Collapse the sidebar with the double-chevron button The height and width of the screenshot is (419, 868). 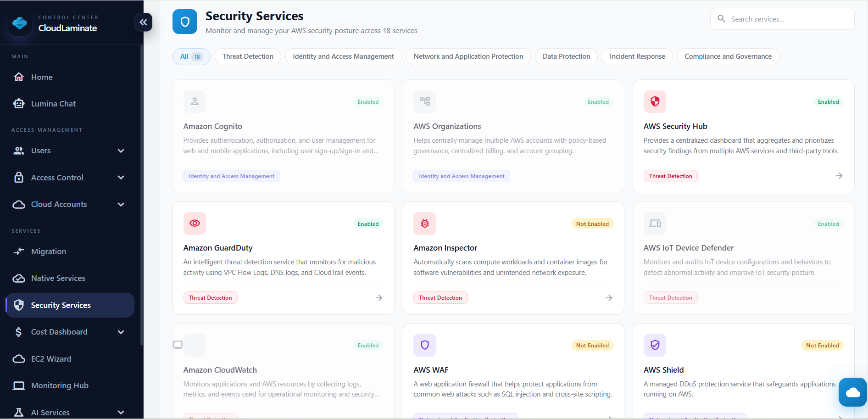pyautogui.click(x=143, y=22)
